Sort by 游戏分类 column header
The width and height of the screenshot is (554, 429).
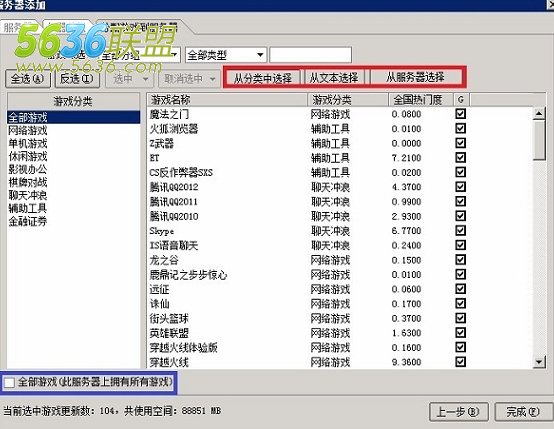[348, 100]
